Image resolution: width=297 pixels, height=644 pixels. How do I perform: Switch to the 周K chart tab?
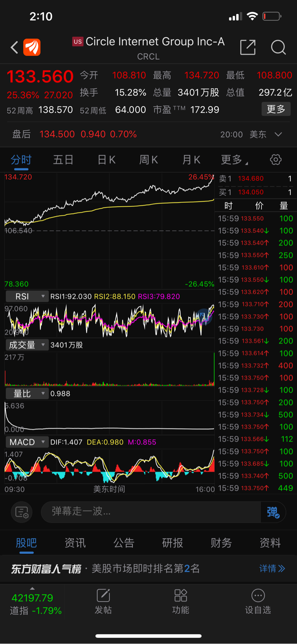pos(148,160)
